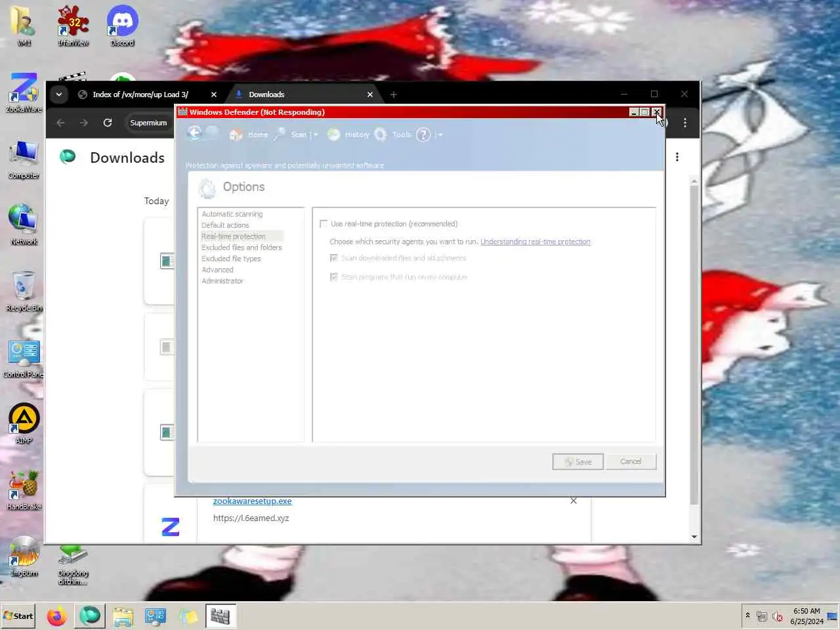This screenshot has width=840, height=630.
Task: Switch to Supermium browser in the taskbar
Action: click(x=90, y=616)
